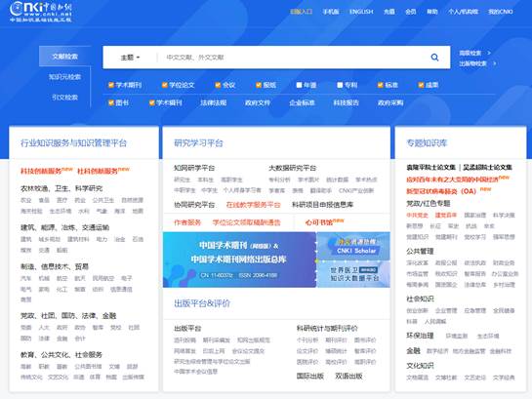Select the 引文检索 tab
Viewport: 532px width, 399px height.
pos(64,98)
